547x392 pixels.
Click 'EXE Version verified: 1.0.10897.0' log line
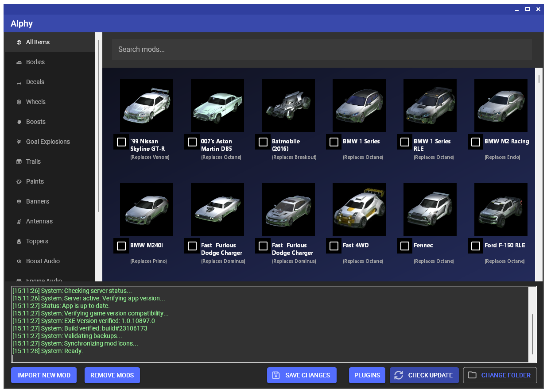point(84,321)
